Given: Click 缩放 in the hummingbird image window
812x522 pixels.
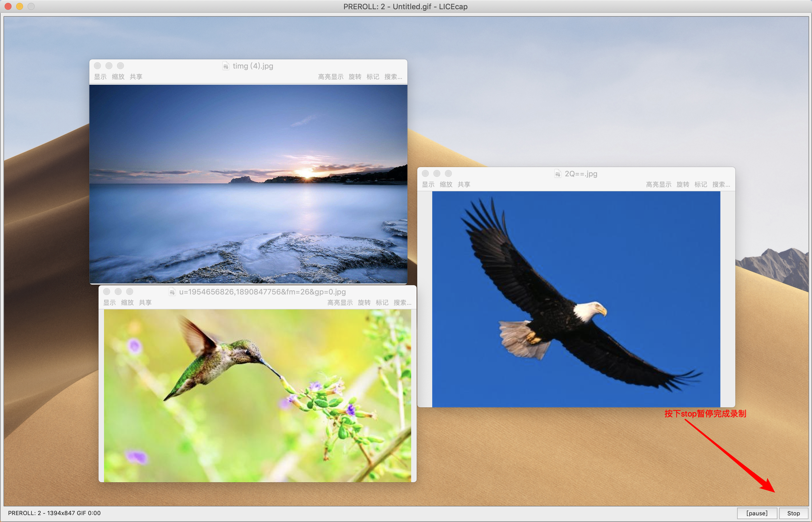Looking at the screenshot, I should tap(127, 302).
